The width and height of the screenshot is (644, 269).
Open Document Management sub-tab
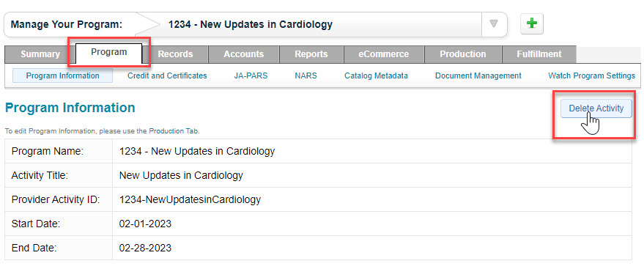coord(478,75)
